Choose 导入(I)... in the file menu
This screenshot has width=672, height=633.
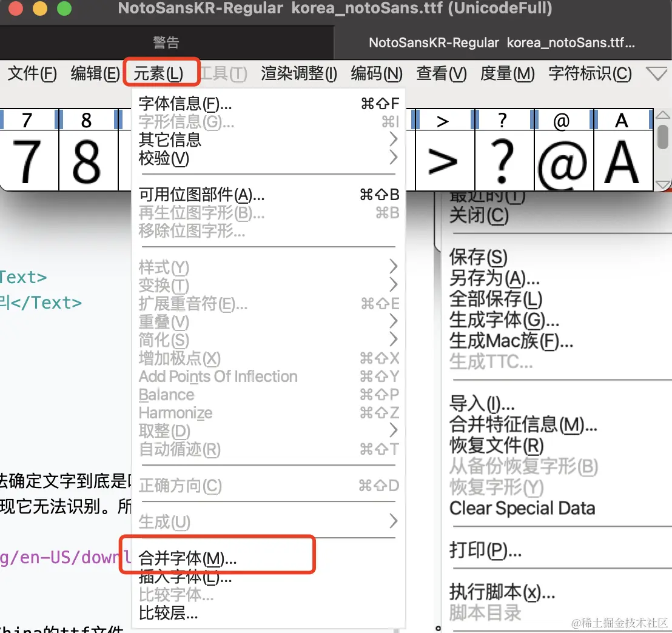point(482,404)
